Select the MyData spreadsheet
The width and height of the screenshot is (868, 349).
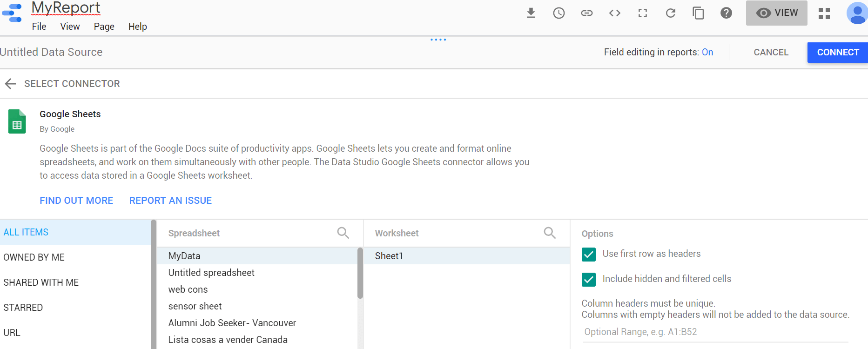pos(257,256)
